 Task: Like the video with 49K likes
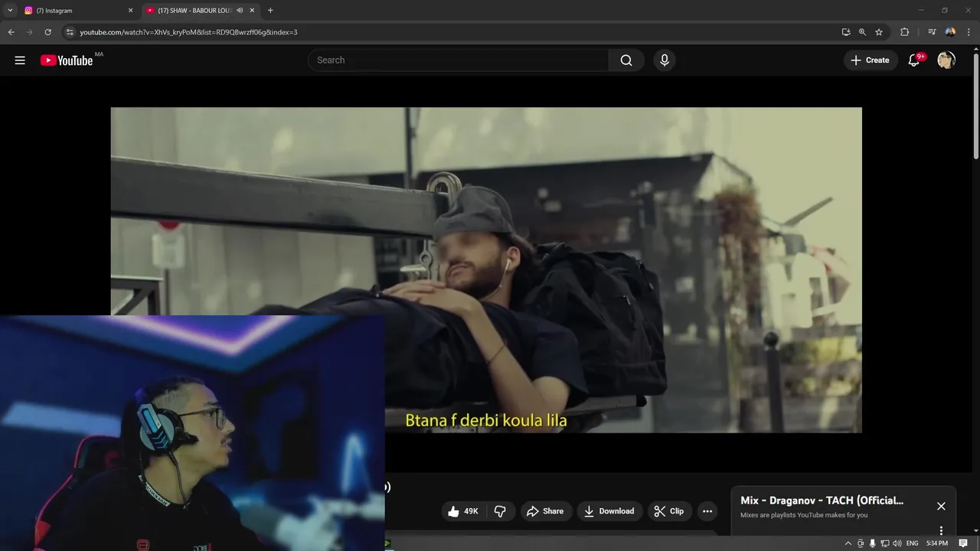pyautogui.click(x=464, y=511)
